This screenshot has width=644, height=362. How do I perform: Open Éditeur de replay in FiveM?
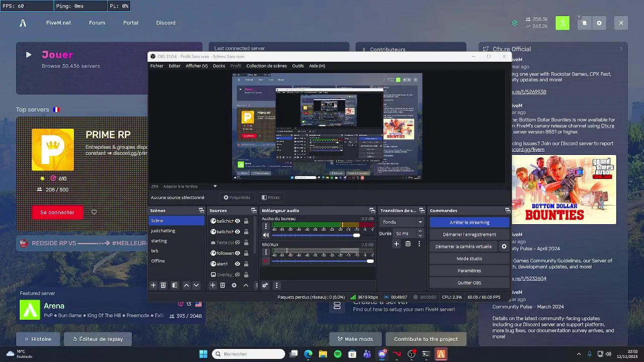click(98, 339)
